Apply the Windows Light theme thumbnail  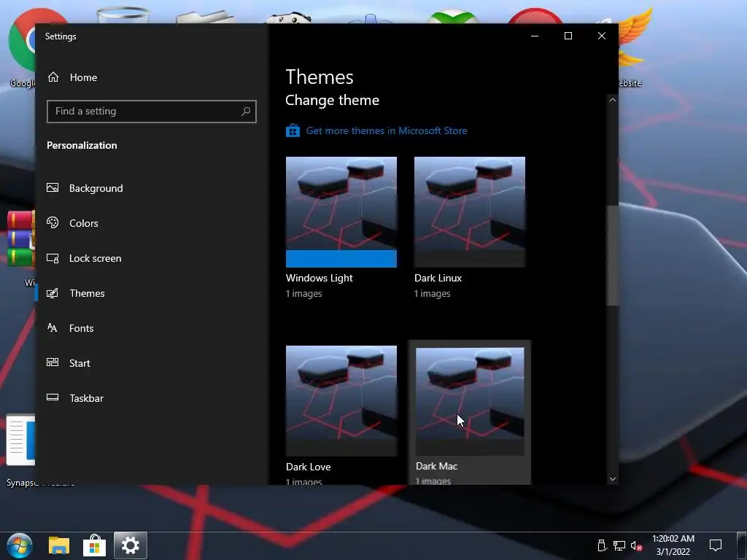pos(341,212)
